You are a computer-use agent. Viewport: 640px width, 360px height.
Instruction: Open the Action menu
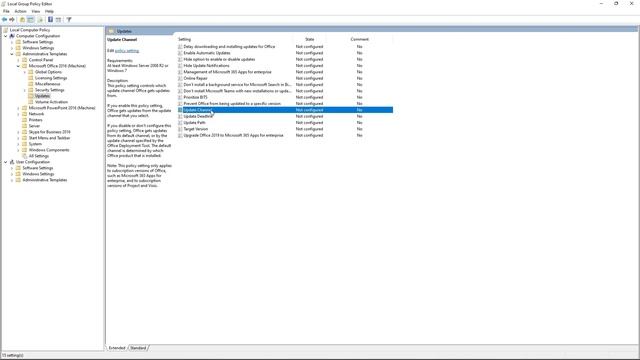[20, 11]
